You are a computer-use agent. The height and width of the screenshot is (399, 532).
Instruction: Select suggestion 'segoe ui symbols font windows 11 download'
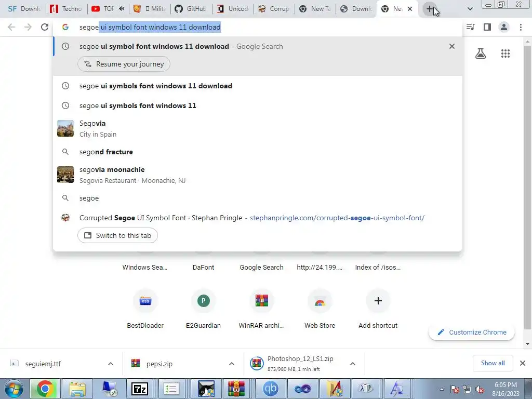(258, 86)
